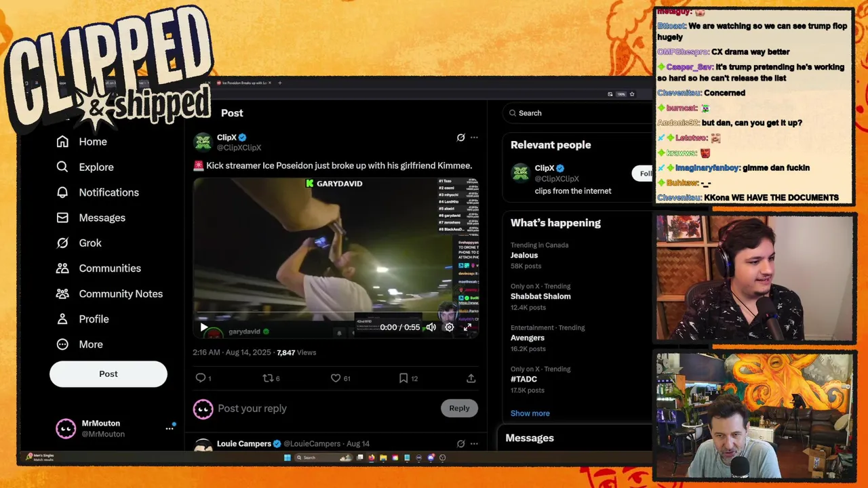Open video settings gear
Viewport: 868px width, 488px height.
449,327
